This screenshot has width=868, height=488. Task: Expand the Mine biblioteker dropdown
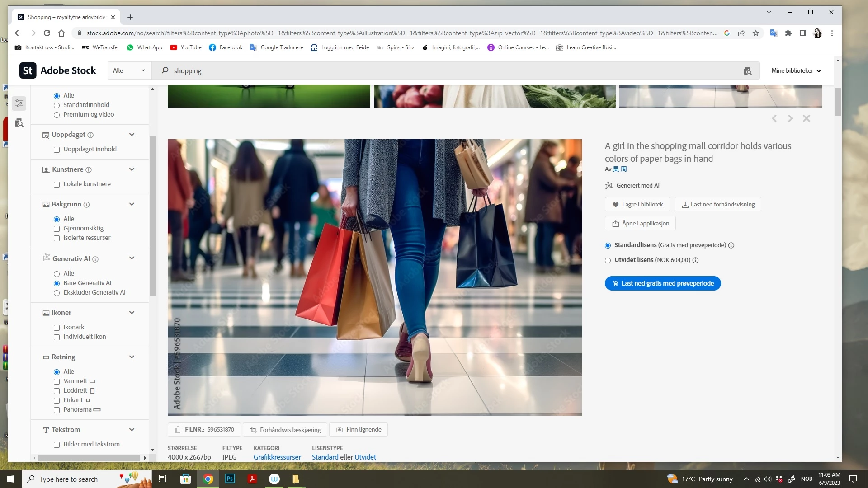796,70
